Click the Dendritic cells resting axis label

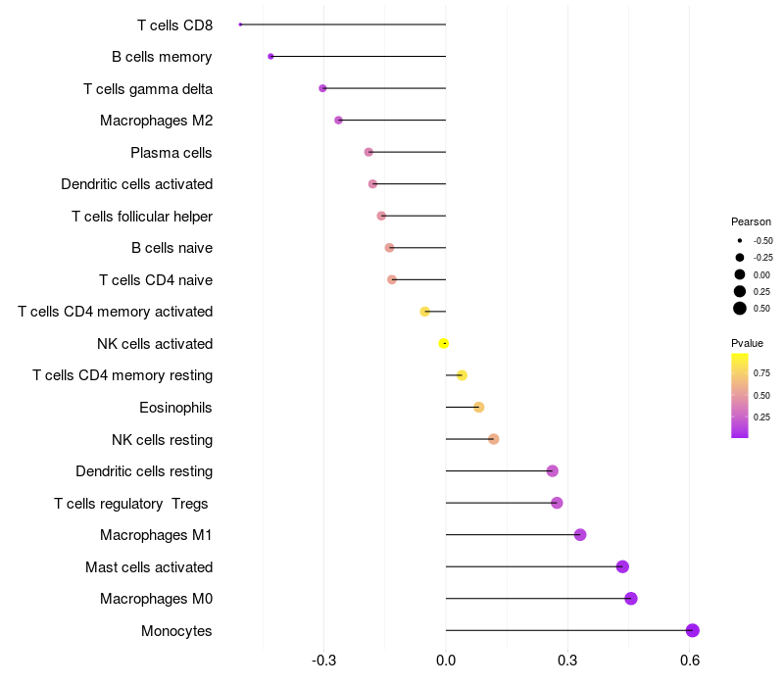(144, 471)
